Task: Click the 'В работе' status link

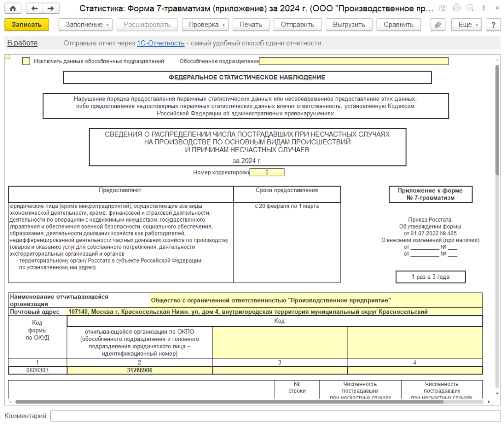Action: [x=22, y=43]
